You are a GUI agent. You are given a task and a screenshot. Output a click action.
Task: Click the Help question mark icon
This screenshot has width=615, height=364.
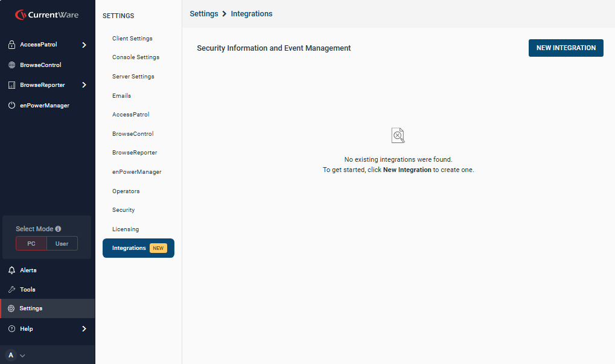point(11,329)
